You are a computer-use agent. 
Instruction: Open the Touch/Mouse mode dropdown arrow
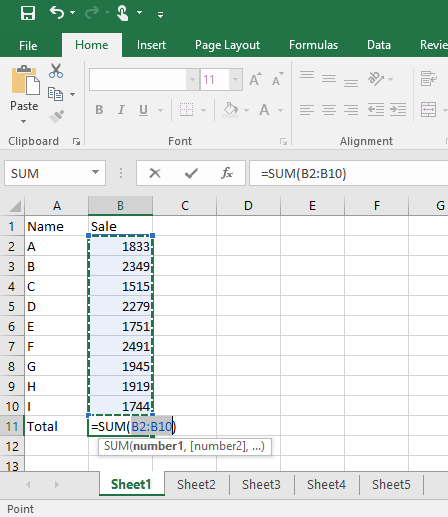click(x=139, y=13)
